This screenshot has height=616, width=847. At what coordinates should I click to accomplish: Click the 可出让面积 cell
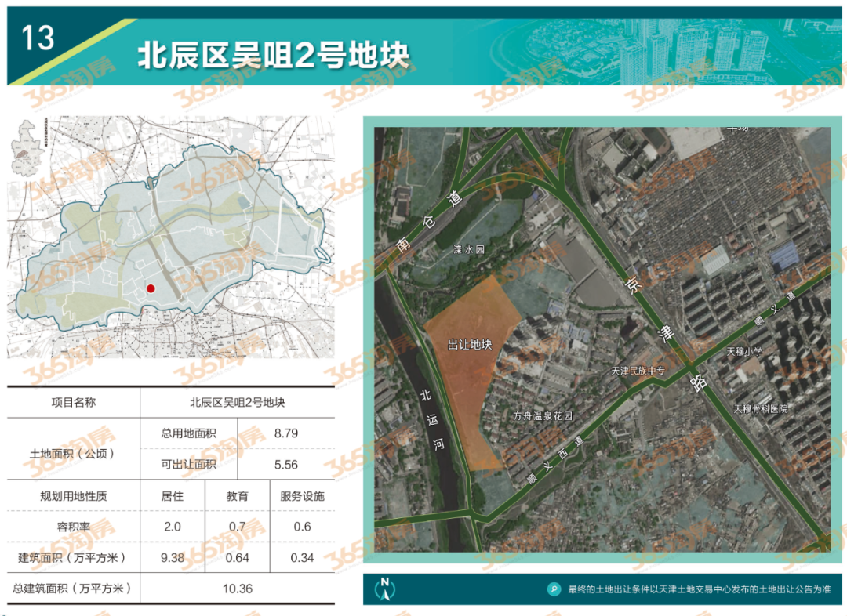(188, 464)
